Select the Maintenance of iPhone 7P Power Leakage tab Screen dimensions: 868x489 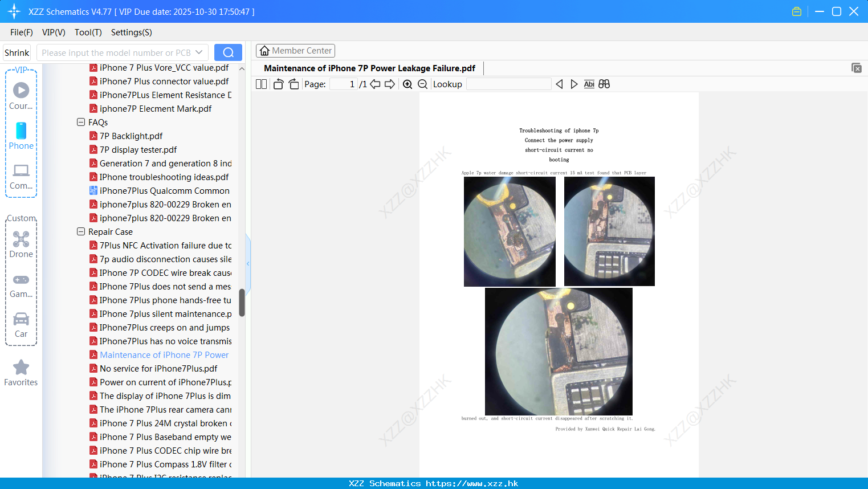[x=369, y=68]
